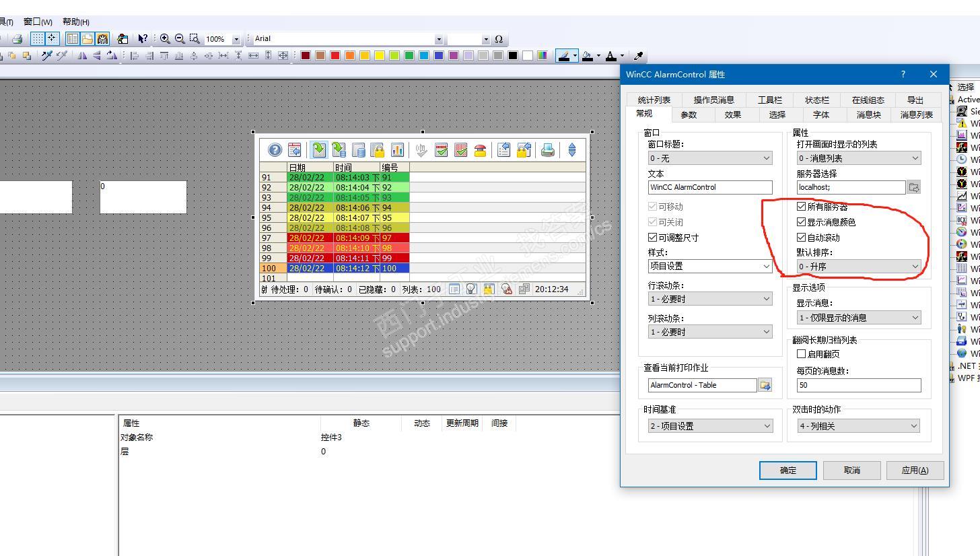Click the print icon in the alarm control toolbar
The height and width of the screenshot is (556, 980).
(x=548, y=150)
